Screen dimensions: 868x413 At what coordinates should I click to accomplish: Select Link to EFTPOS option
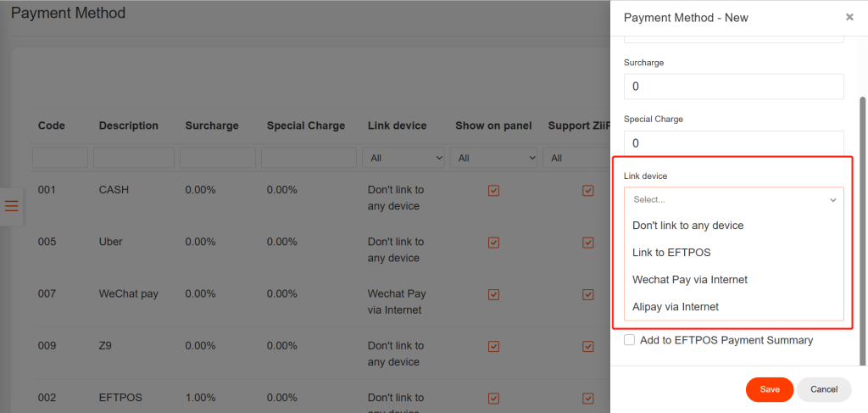click(x=671, y=253)
